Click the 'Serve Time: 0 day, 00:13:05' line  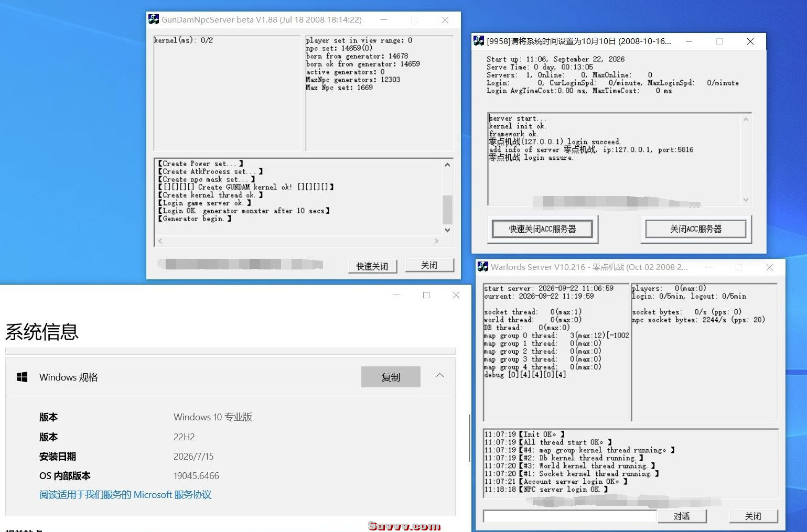click(x=540, y=67)
